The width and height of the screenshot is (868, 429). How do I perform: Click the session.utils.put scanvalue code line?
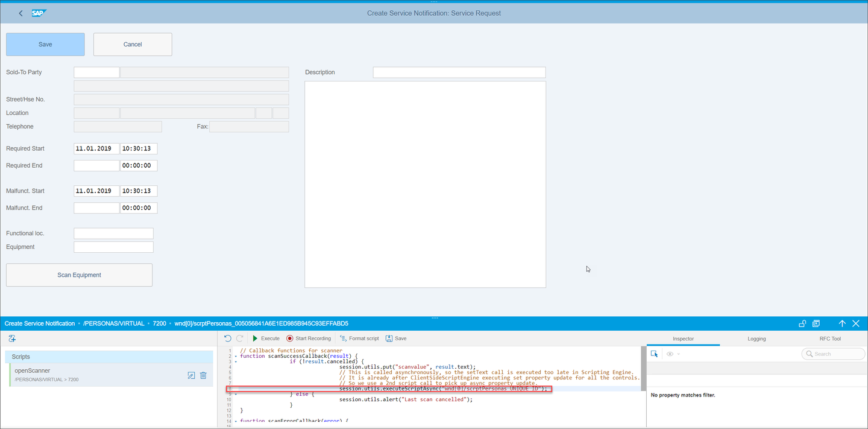(407, 367)
